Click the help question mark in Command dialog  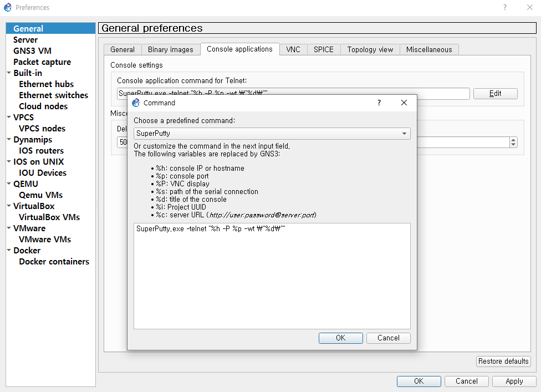tap(379, 103)
